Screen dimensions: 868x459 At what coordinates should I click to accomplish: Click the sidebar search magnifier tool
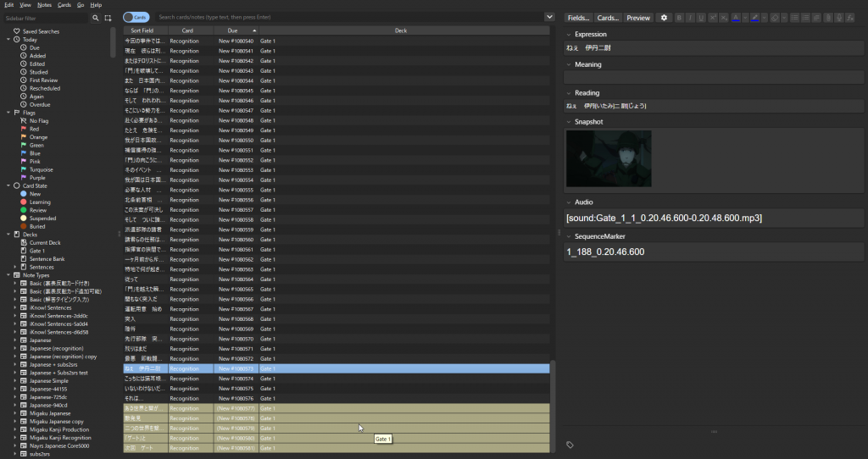coord(96,18)
